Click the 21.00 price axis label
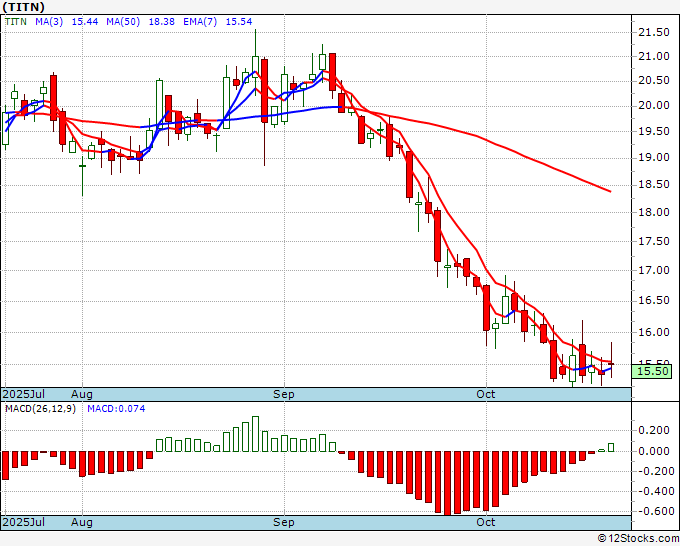This screenshot has height=546, width=680. (x=654, y=56)
